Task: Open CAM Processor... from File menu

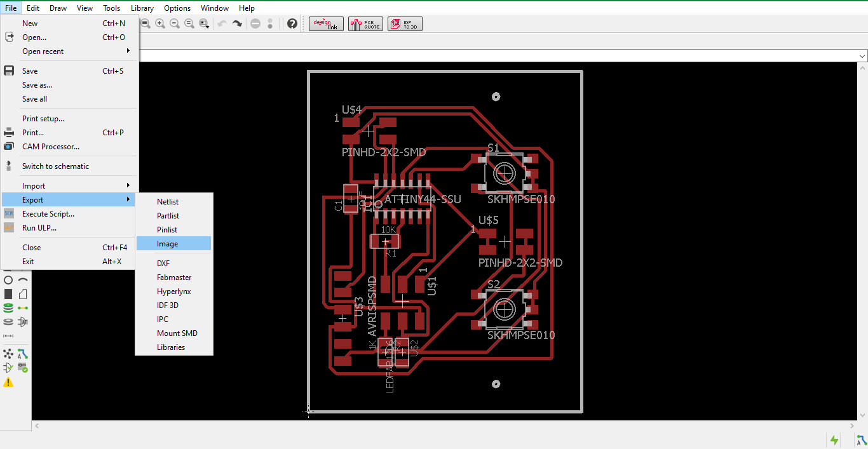Action: 69,147
